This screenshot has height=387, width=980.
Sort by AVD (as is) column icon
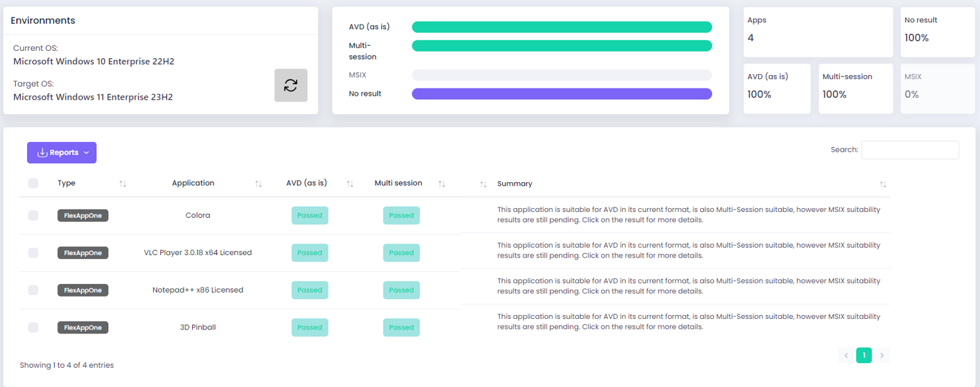point(350,184)
